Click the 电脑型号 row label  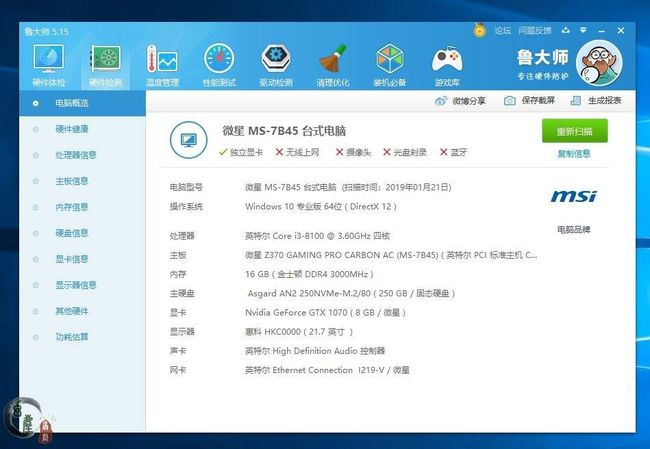pyautogui.click(x=186, y=187)
